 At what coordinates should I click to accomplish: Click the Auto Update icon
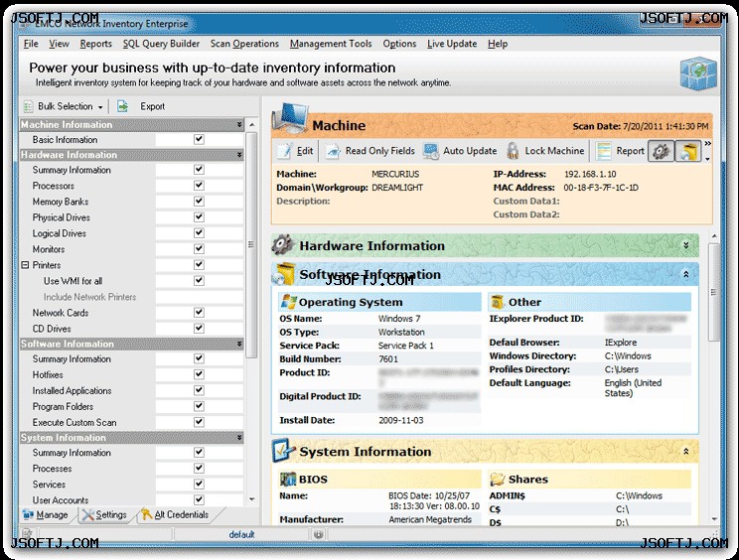431,151
